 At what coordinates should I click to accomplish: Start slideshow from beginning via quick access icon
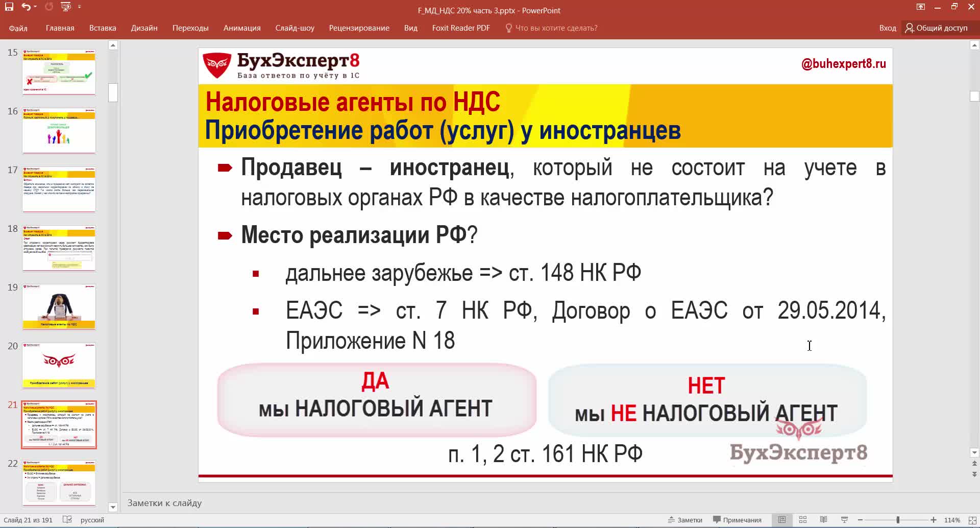65,7
